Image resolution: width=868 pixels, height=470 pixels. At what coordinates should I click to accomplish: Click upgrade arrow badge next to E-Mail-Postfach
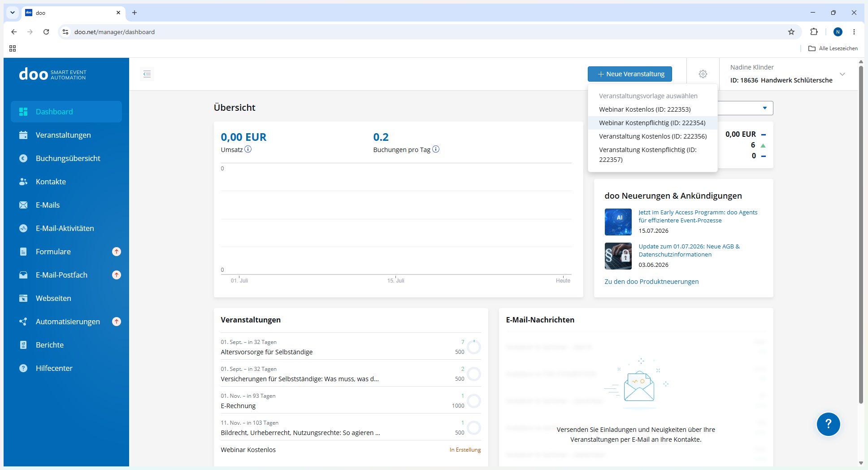coord(117,275)
